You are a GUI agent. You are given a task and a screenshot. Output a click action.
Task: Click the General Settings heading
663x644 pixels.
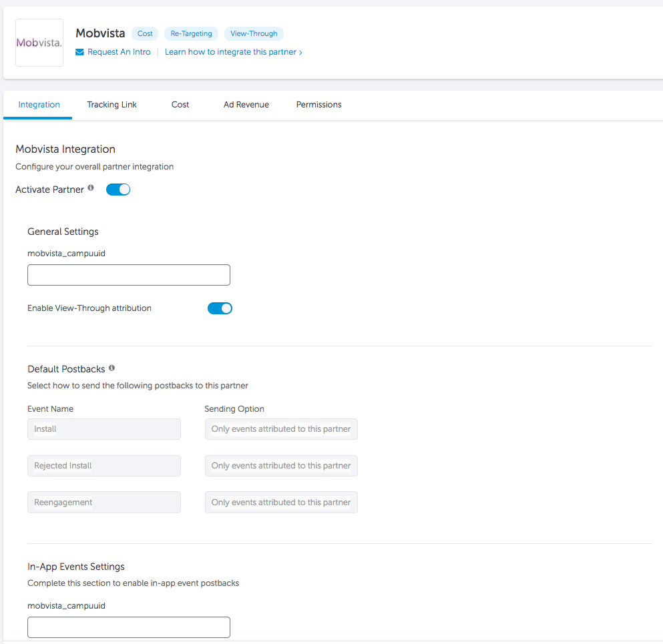click(x=63, y=232)
